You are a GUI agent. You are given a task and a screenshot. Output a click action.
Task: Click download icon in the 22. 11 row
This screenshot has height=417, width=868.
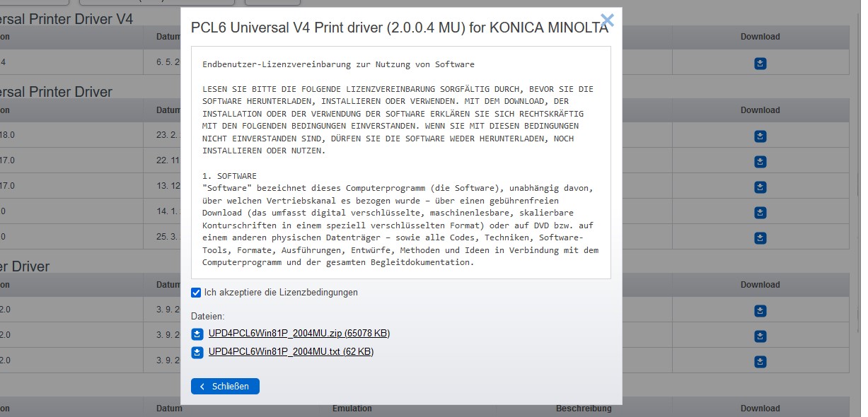[760, 162]
